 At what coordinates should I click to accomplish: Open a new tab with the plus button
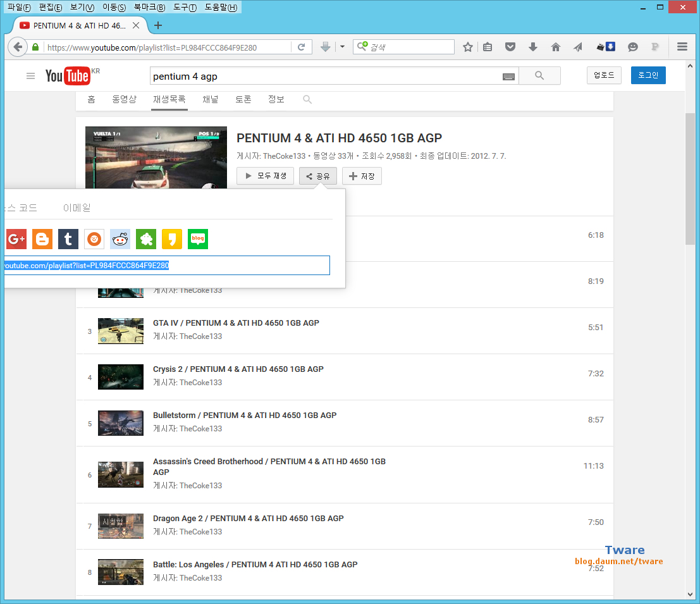pyautogui.click(x=157, y=25)
